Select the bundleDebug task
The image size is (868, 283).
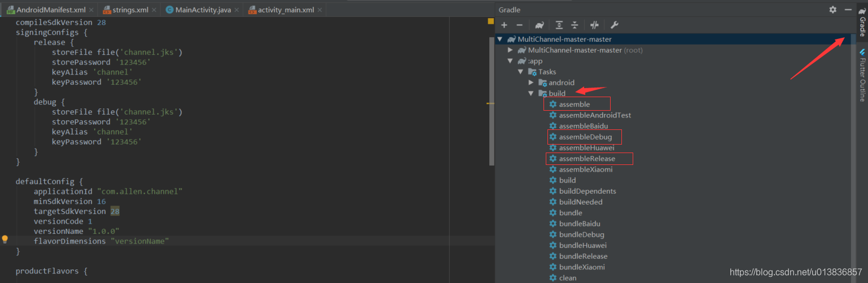click(x=582, y=234)
